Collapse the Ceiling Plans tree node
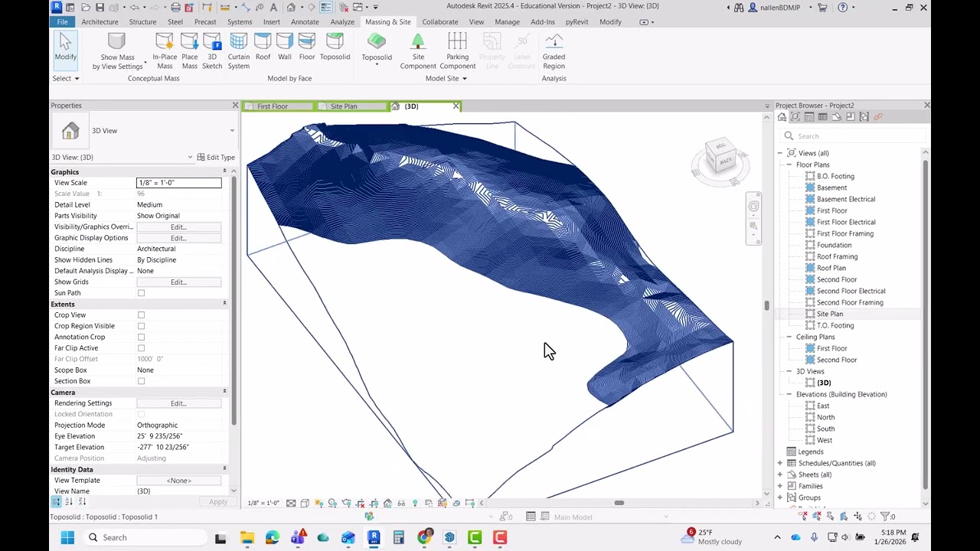980x551 pixels. [789, 337]
